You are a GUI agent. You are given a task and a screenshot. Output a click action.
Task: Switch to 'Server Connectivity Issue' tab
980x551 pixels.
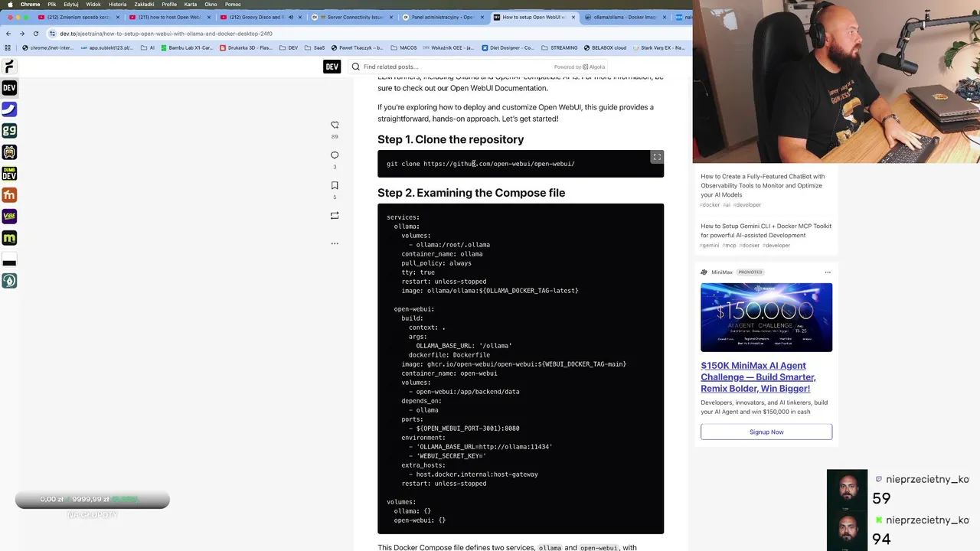[351, 17]
